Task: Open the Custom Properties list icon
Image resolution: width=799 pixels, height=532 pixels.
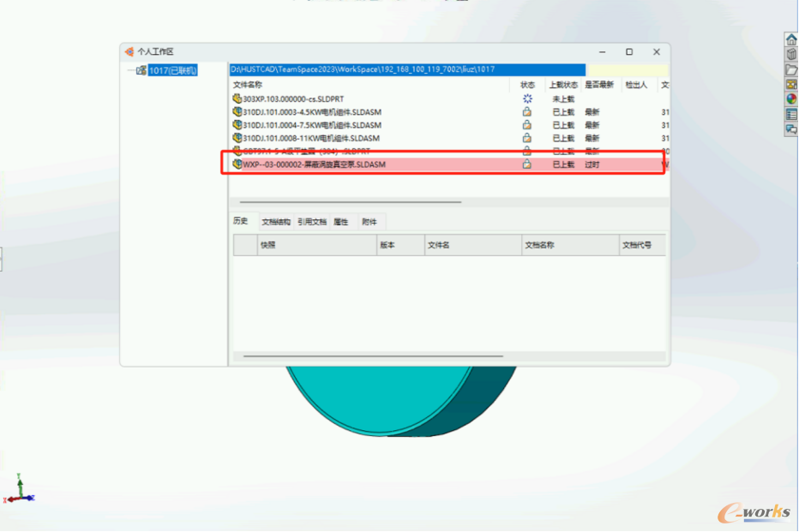Action: (790, 113)
